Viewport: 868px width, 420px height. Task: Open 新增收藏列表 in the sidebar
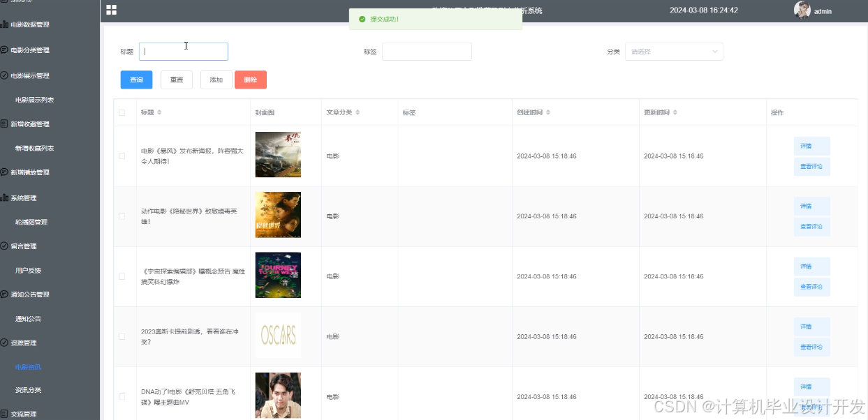point(35,148)
